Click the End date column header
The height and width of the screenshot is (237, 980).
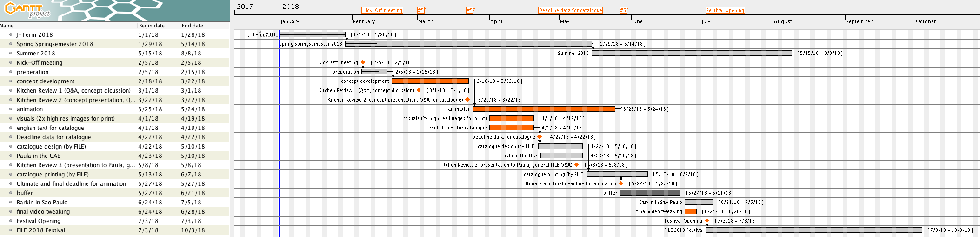(x=193, y=26)
